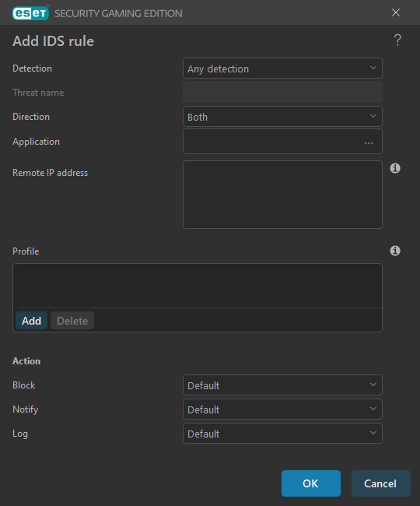The image size is (420, 506).
Task: Open the Detection dropdown
Action: pos(282,69)
